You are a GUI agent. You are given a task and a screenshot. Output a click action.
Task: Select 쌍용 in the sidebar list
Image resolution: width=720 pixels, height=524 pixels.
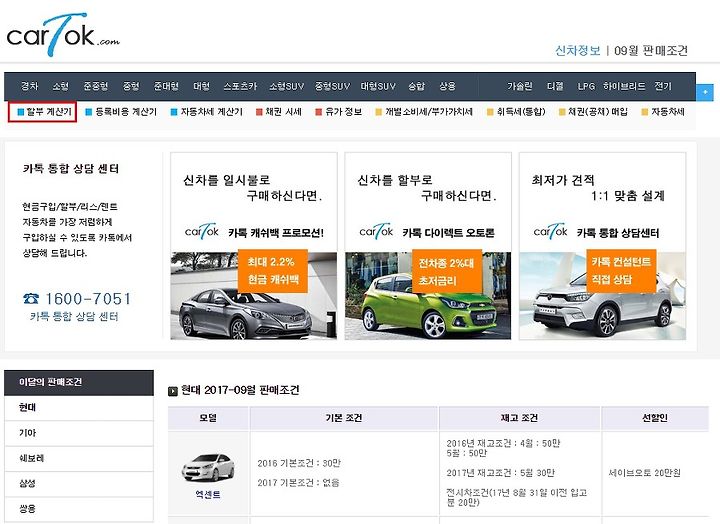tap(79, 509)
